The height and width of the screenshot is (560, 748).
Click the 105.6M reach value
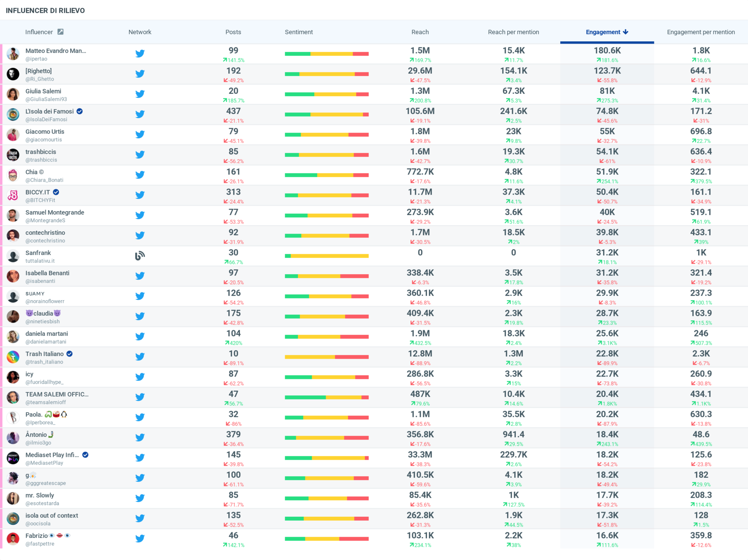click(x=420, y=111)
